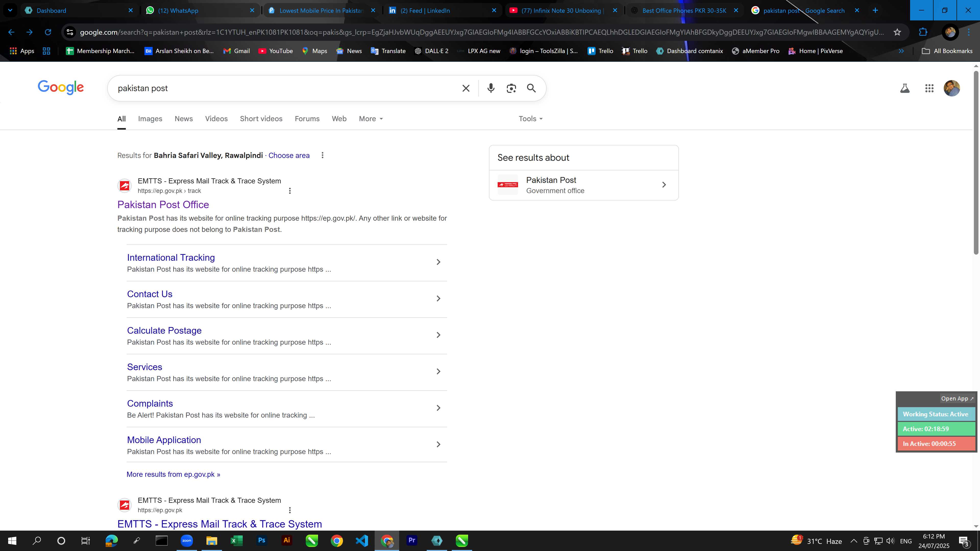Open Chrome three-dot menu
The image size is (980, 551).
pyautogui.click(x=969, y=32)
